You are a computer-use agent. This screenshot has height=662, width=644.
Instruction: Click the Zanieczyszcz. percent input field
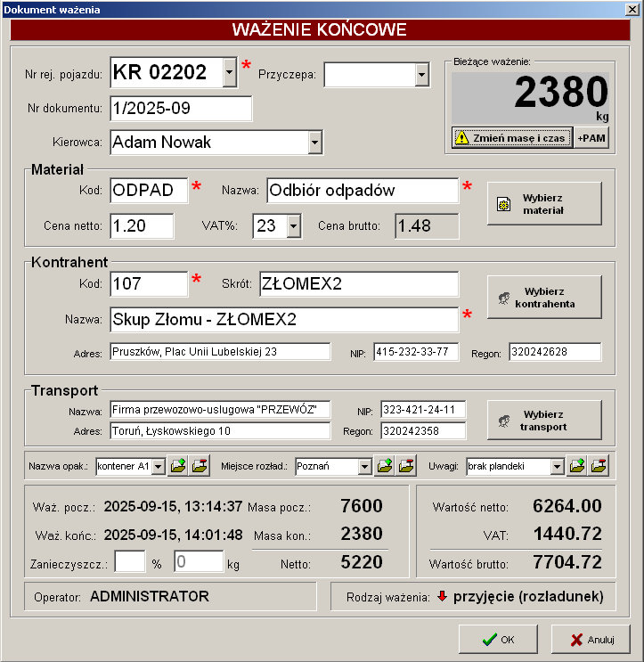point(130,562)
